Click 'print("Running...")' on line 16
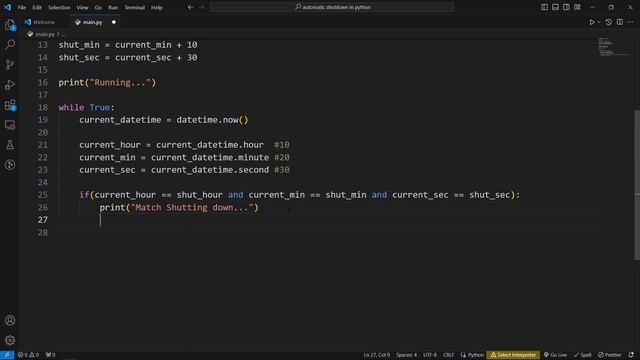Screen dimensions: 640x360 (x=107, y=82)
